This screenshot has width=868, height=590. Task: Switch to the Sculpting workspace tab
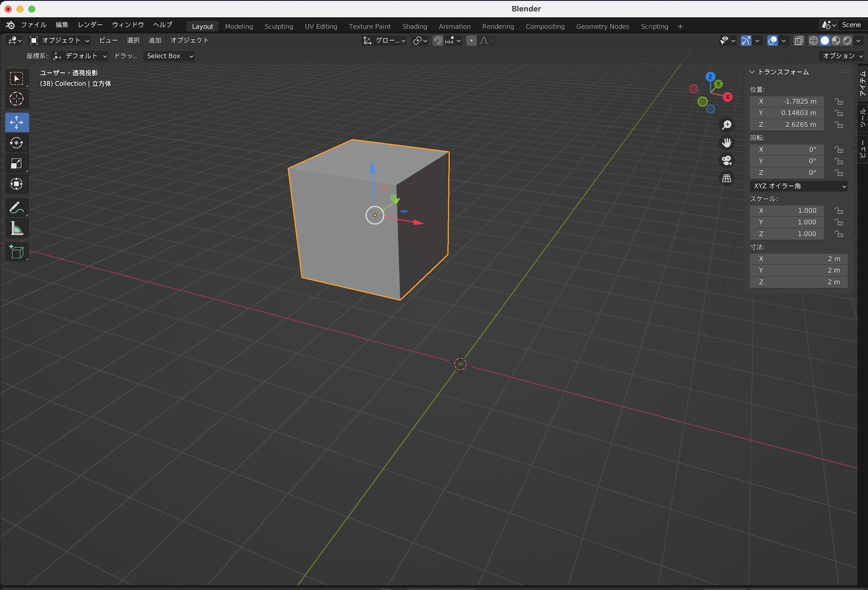(x=279, y=26)
